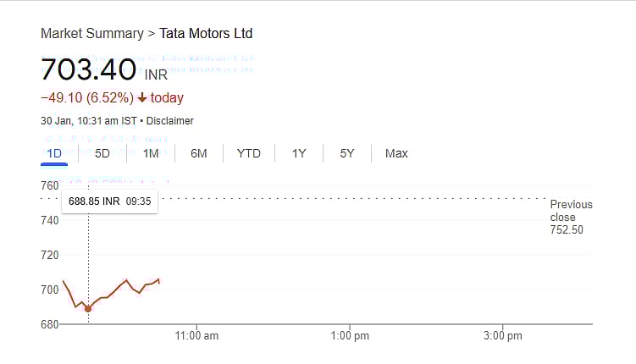Image resolution: width=636 pixels, height=364 pixels.
Task: Click the red down arrow beside today
Action: pos(142,98)
